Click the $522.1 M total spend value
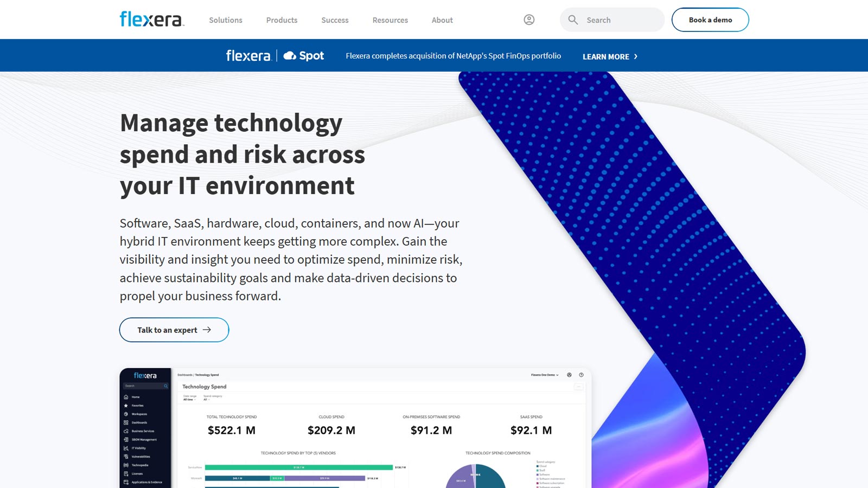This screenshot has width=868, height=488. (x=232, y=430)
